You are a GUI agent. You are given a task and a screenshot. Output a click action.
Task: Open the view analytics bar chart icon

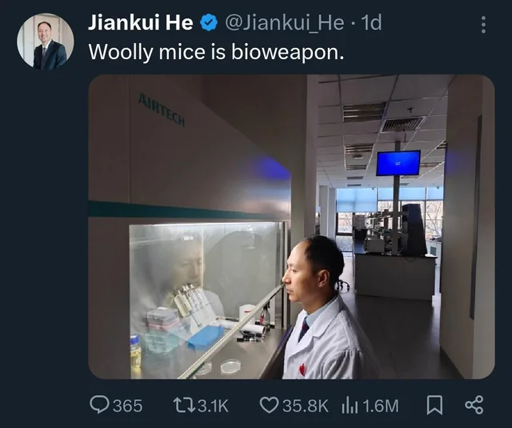350,405
